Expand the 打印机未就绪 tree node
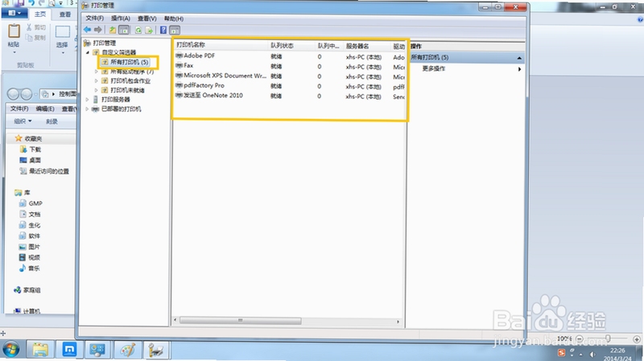The image size is (644, 361). coord(97,90)
